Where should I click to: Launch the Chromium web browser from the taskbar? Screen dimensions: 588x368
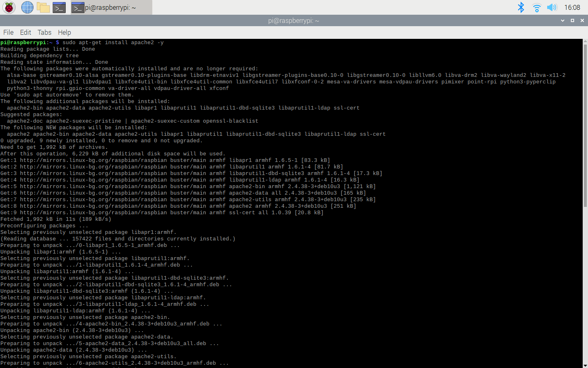point(27,7)
